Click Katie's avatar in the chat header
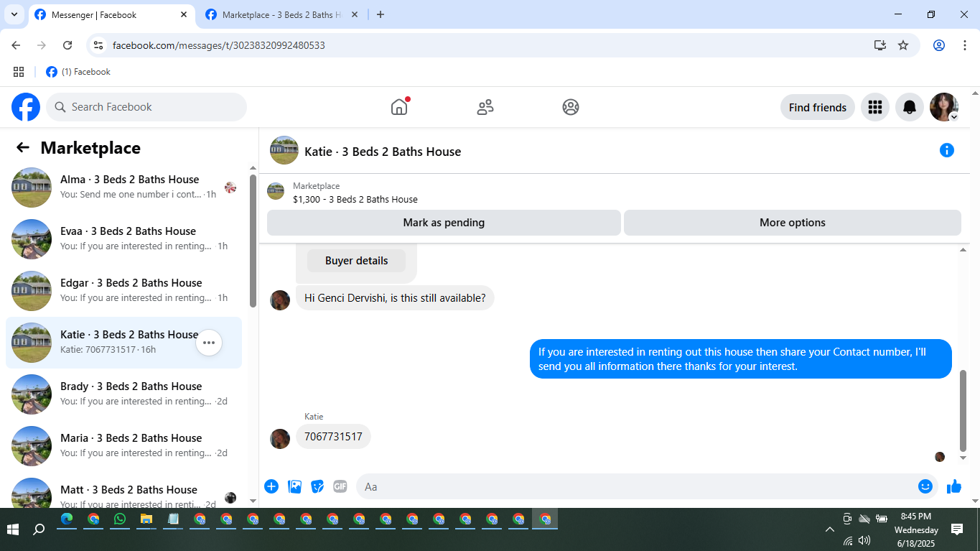Image resolution: width=980 pixels, height=551 pixels. tap(284, 150)
